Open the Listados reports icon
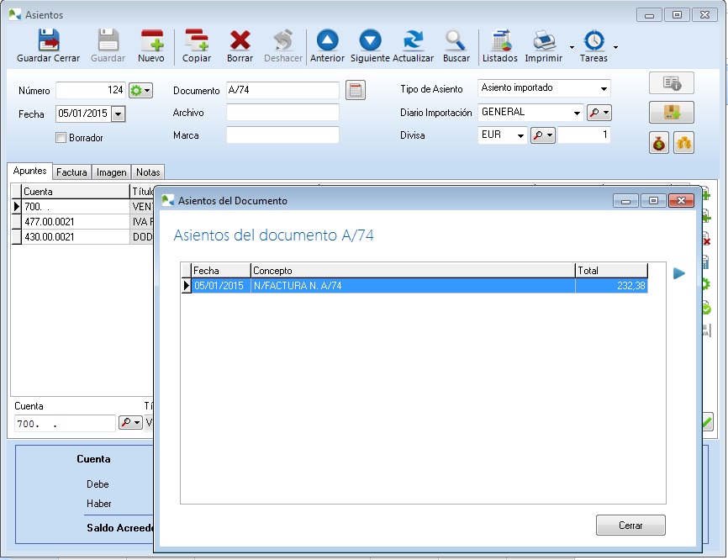The height and width of the screenshot is (560, 728). [x=500, y=40]
